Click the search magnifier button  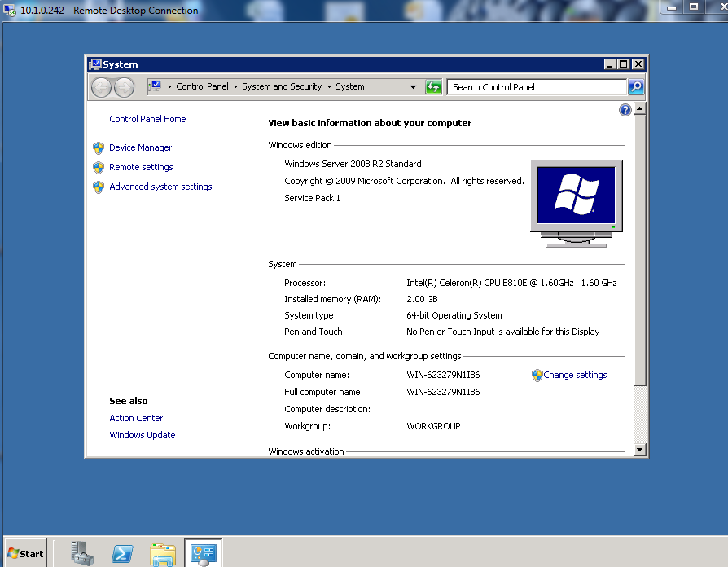[636, 87]
